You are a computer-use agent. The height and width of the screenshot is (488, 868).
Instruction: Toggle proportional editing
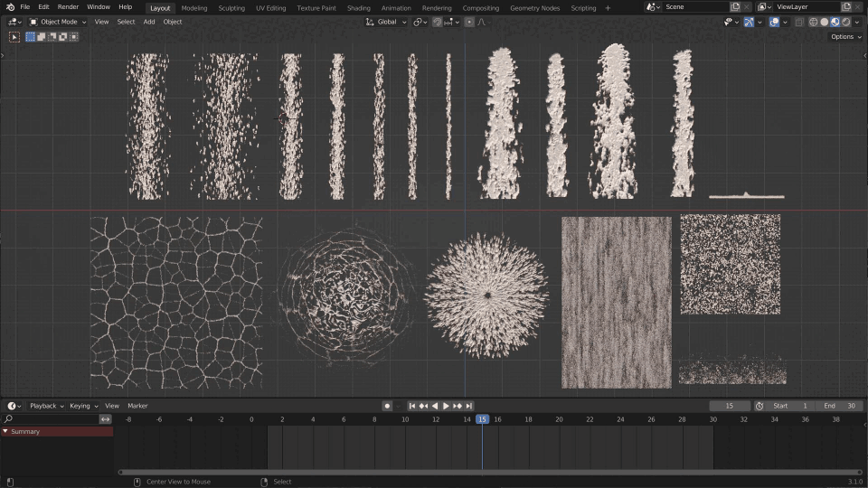[x=469, y=22]
